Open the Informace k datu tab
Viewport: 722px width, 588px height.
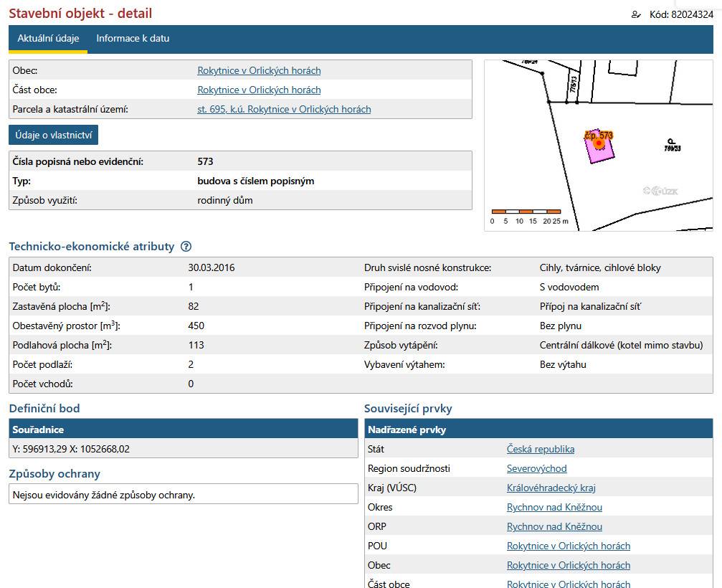click(133, 39)
